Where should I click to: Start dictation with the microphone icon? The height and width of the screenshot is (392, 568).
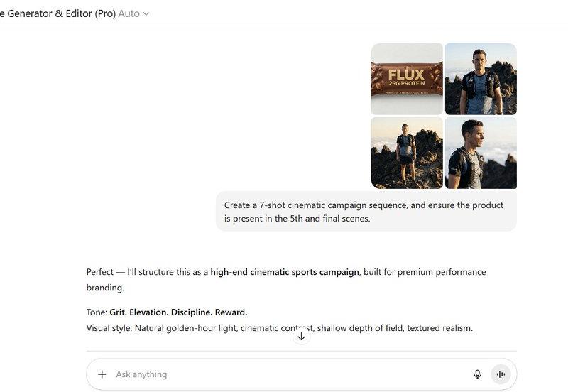477,374
